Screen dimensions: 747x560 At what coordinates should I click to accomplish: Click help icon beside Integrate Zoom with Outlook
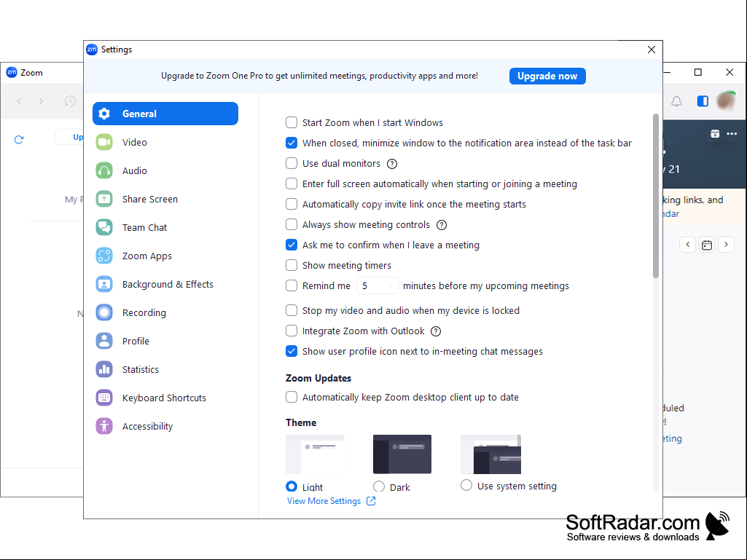pos(436,331)
